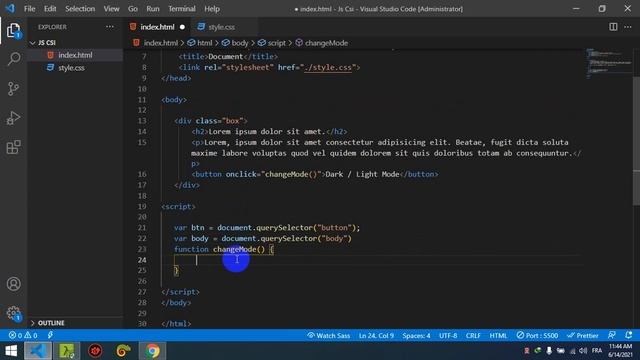Screen dimensions: 640x360
Task: Open the red circular taskbar app icon
Action: (95, 351)
